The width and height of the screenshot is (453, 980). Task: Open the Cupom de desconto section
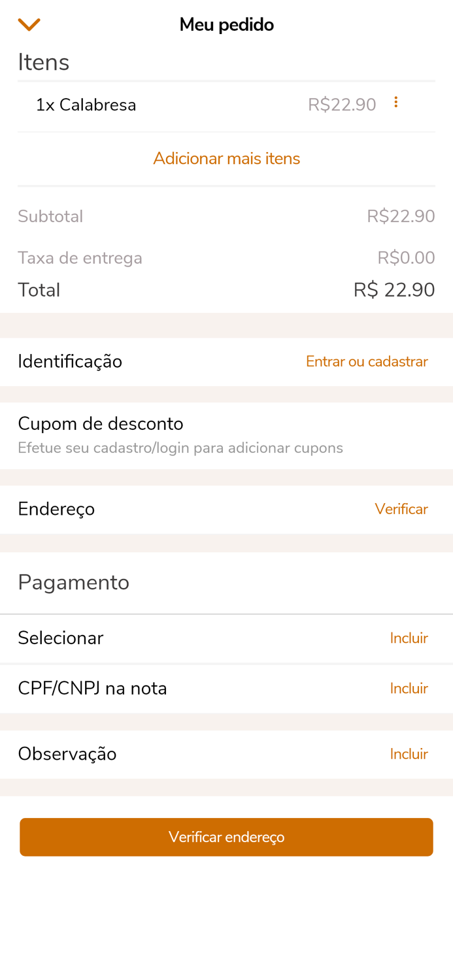[x=101, y=424]
